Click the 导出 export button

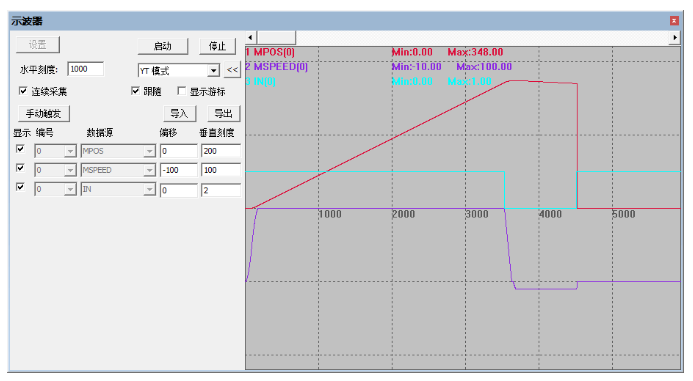coord(224,114)
